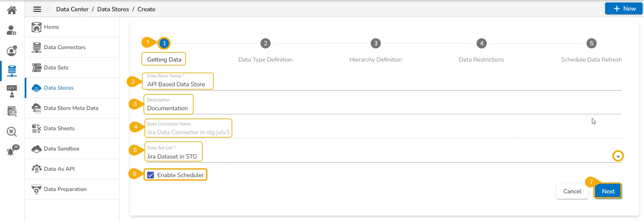
Task: Open the user settings rail icon
Action: click(12, 31)
